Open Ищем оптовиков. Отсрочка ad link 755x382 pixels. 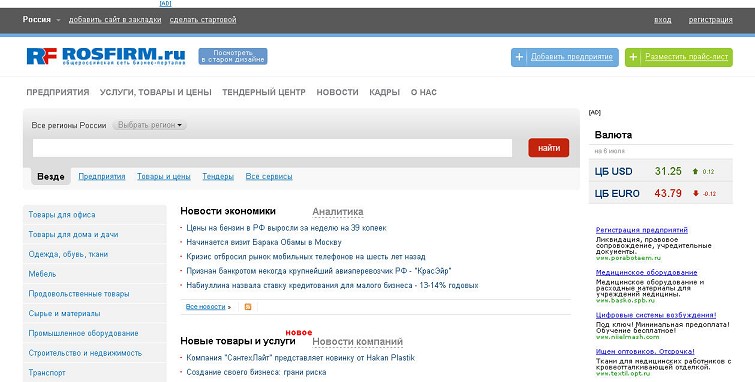645,352
